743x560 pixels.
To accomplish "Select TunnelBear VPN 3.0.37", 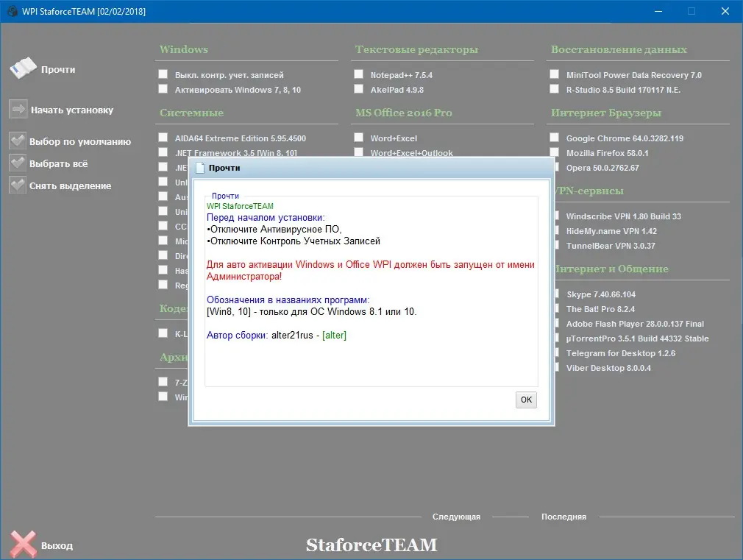I will [x=611, y=246].
